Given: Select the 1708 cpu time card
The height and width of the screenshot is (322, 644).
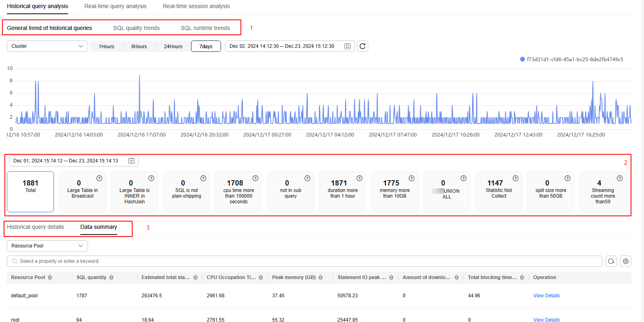Looking at the screenshot, I should click(x=238, y=192).
